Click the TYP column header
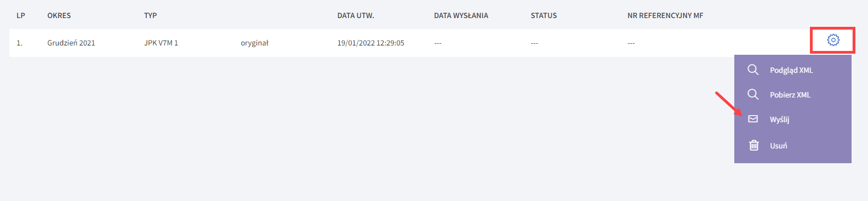 (150, 15)
